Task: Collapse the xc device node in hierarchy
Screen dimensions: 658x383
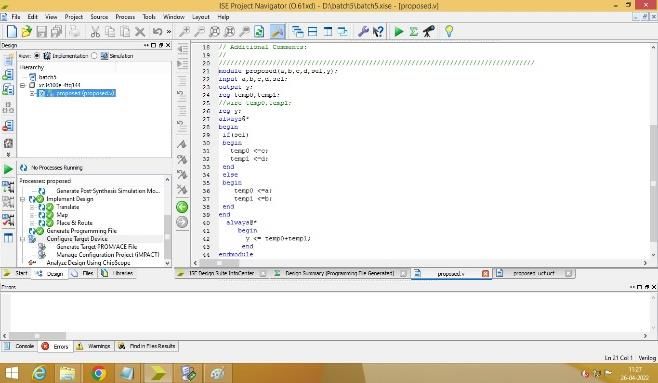Action: [23, 85]
